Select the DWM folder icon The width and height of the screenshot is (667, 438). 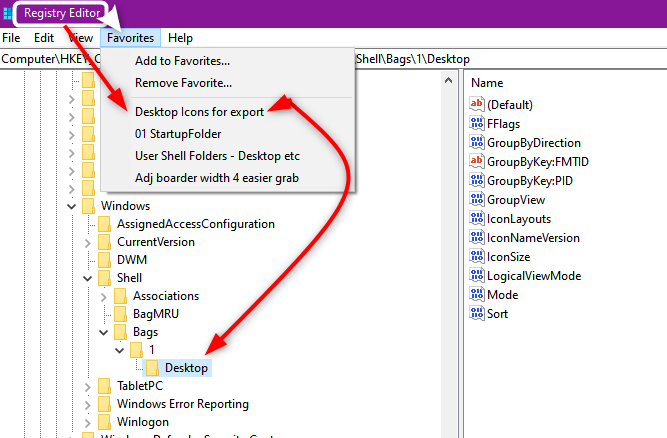[105, 260]
